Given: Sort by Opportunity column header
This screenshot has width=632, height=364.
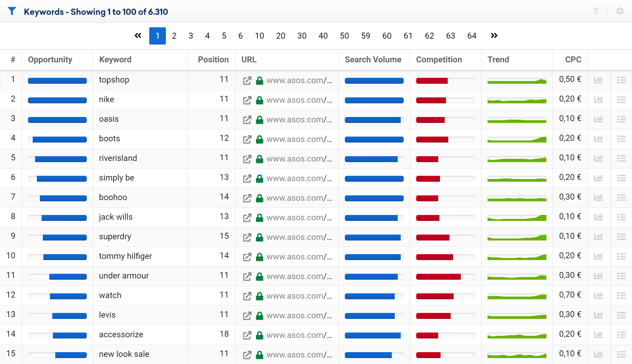Looking at the screenshot, I should pos(50,60).
